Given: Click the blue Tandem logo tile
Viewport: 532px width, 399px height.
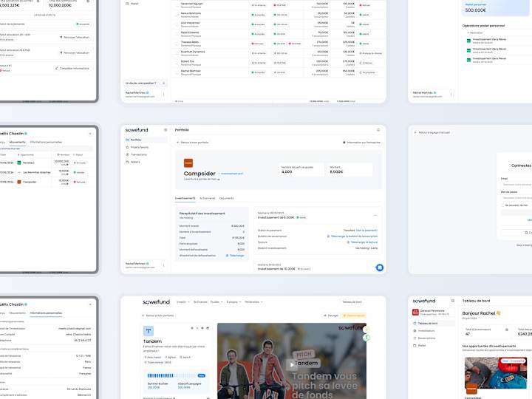Looking at the screenshot, I should pyautogui.click(x=149, y=331).
